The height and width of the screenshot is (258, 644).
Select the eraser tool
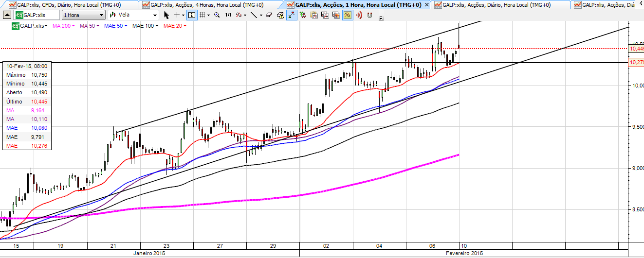click(x=269, y=15)
